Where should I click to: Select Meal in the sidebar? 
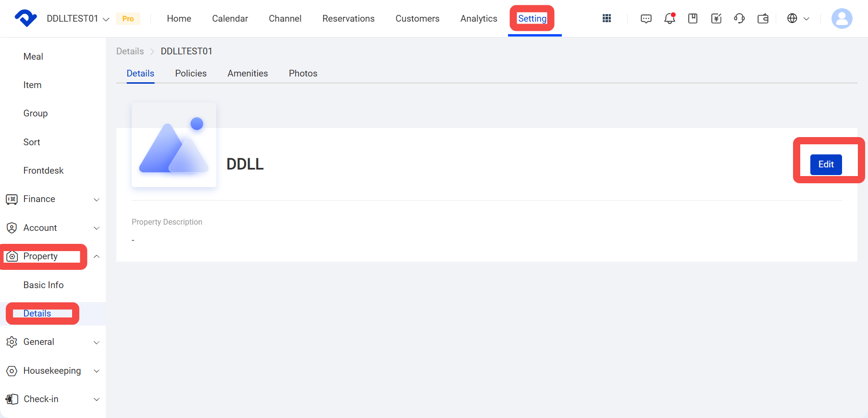coord(33,56)
